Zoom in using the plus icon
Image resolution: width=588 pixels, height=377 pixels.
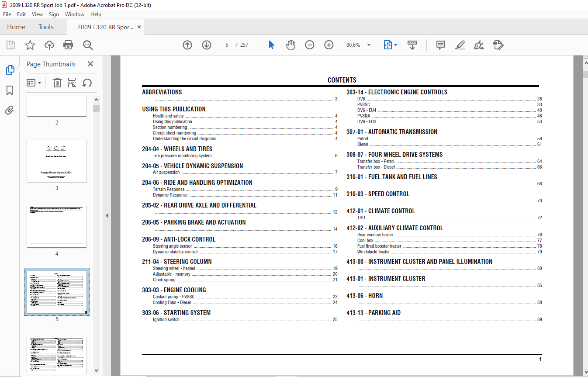(x=329, y=45)
